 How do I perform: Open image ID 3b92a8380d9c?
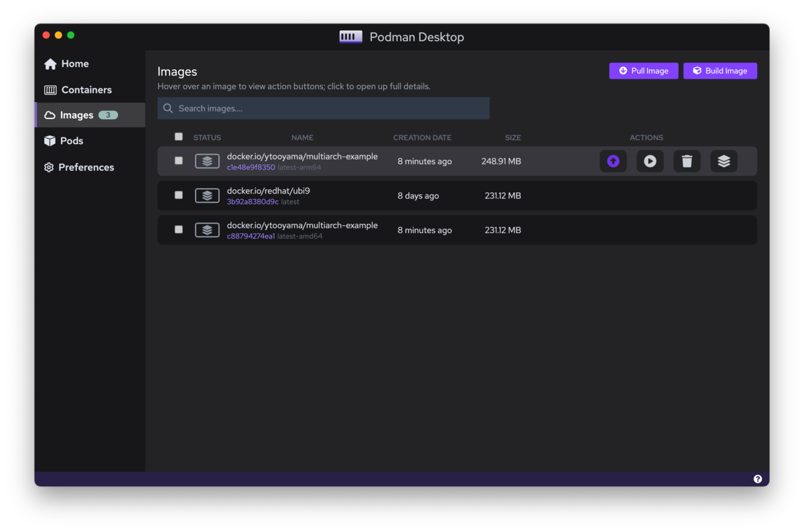coord(253,202)
